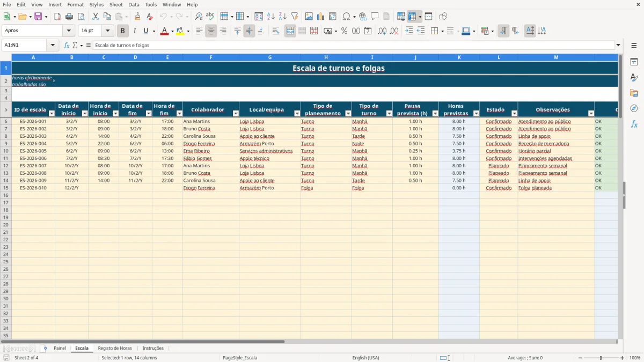
Task: Click the Zoom Out minus button
Action: pos(580,358)
